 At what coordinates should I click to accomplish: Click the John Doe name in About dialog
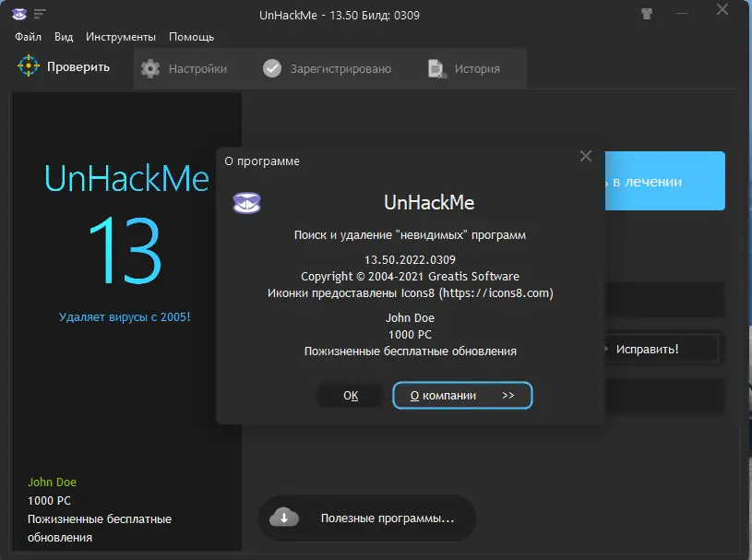tap(410, 318)
